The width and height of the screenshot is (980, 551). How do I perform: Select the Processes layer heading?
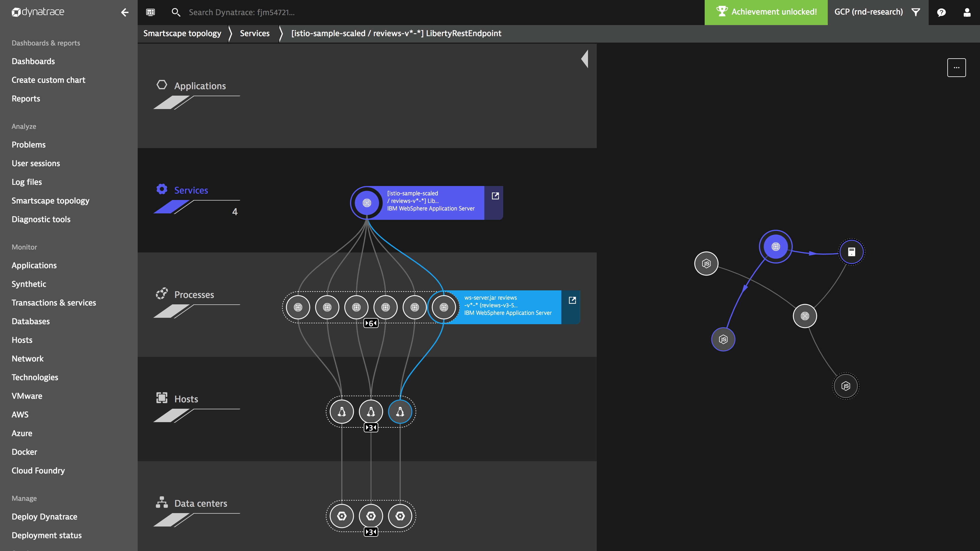click(194, 295)
